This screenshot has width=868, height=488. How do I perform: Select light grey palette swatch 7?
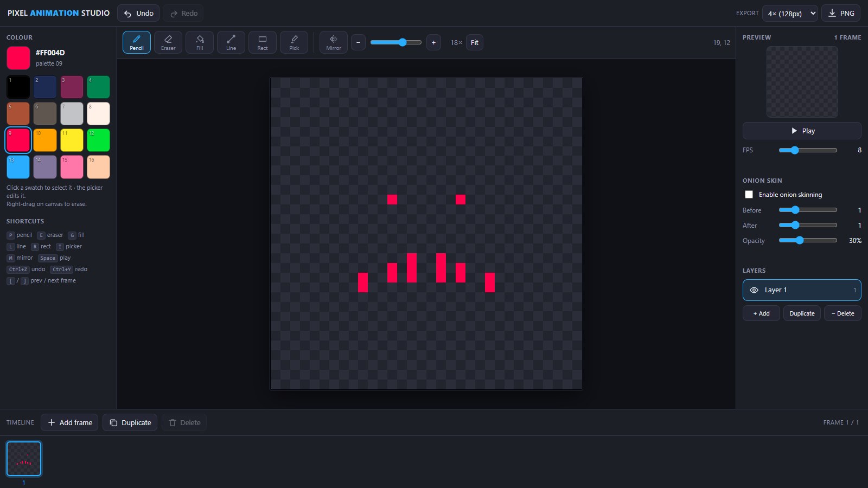(72, 113)
